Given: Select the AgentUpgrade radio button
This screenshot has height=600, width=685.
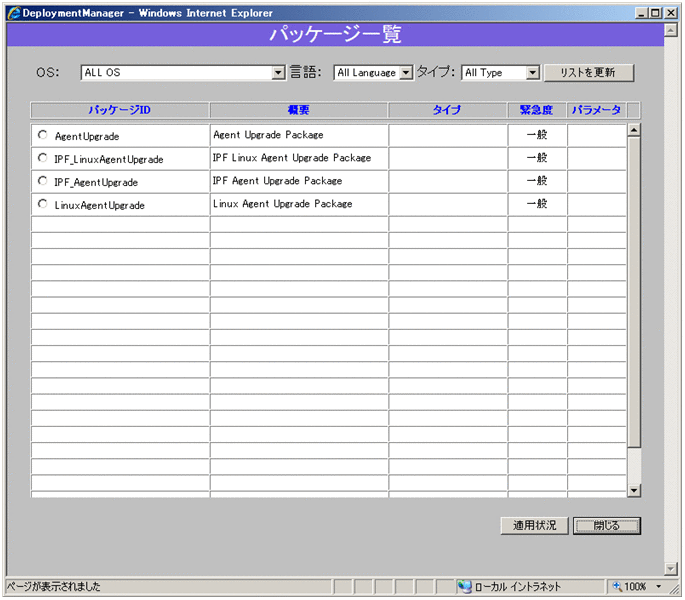Looking at the screenshot, I should [x=42, y=135].
